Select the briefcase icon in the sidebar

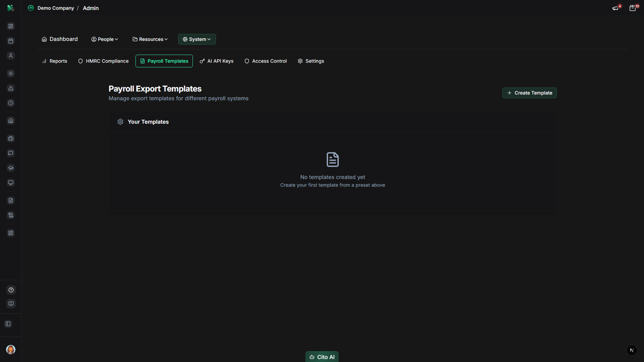[11, 138]
